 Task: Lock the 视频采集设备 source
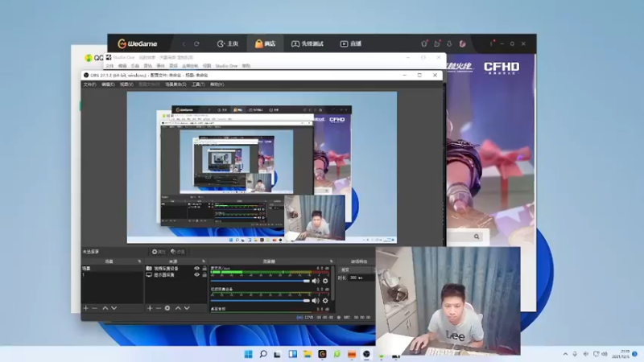204,269
